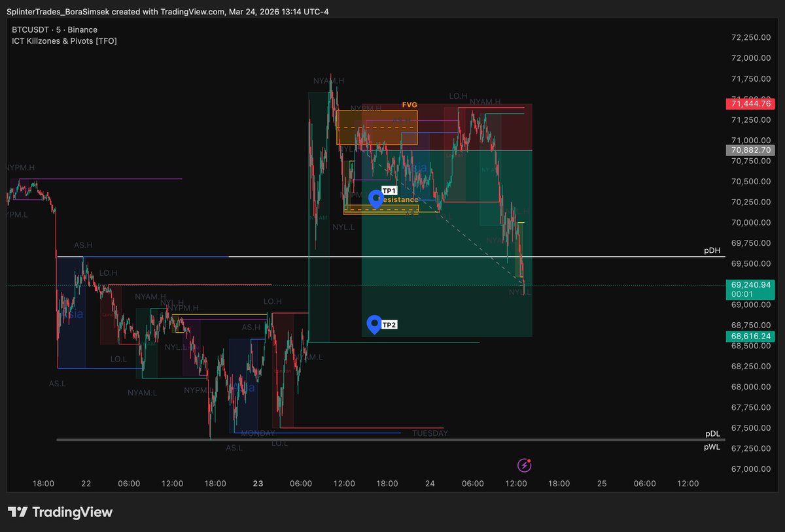Click the date 24 on time axis
This screenshot has height=532, width=785.
[430, 484]
